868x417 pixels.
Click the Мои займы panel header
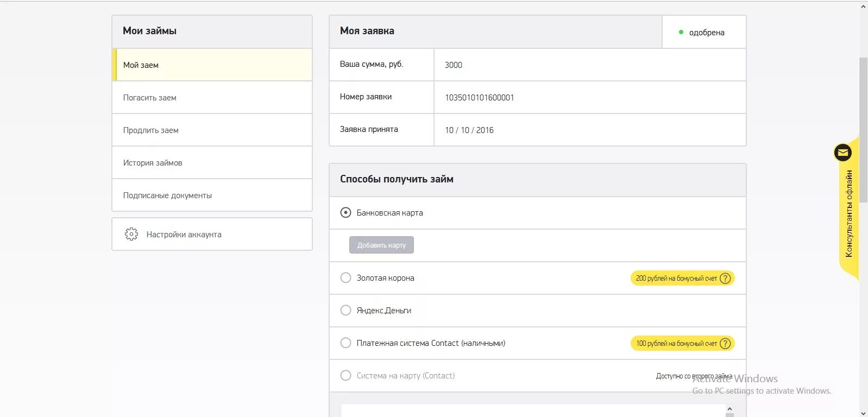point(212,31)
